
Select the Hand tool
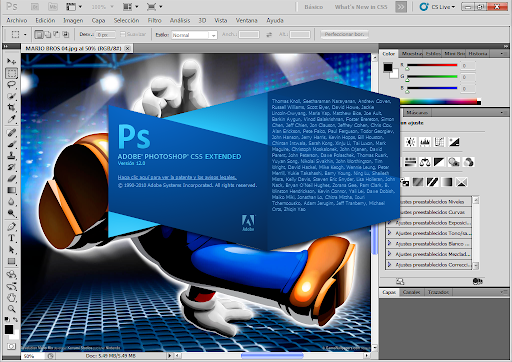[x=11, y=297]
